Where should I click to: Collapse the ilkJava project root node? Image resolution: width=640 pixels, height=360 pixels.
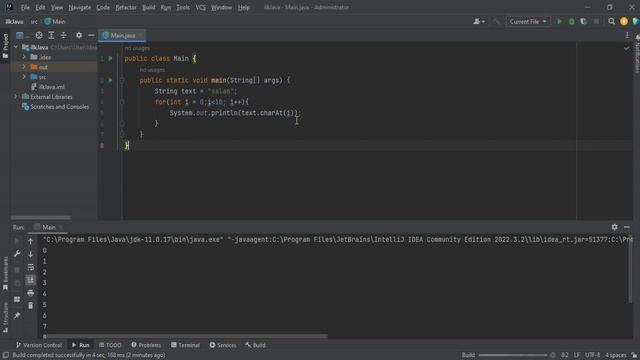point(16,47)
